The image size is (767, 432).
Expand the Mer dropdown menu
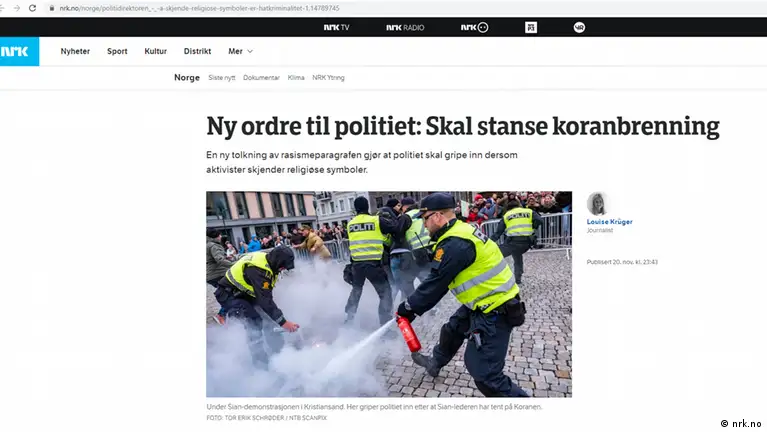[240, 51]
